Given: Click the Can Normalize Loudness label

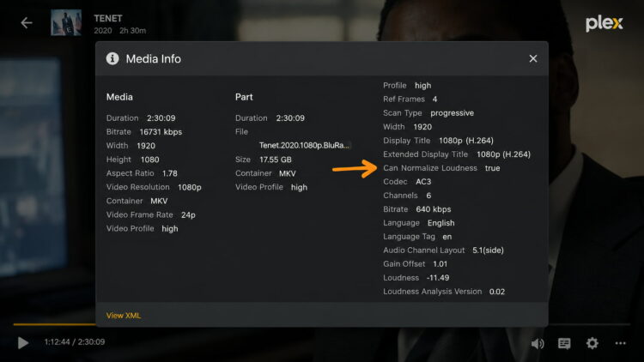Looking at the screenshot, I should tap(430, 168).
